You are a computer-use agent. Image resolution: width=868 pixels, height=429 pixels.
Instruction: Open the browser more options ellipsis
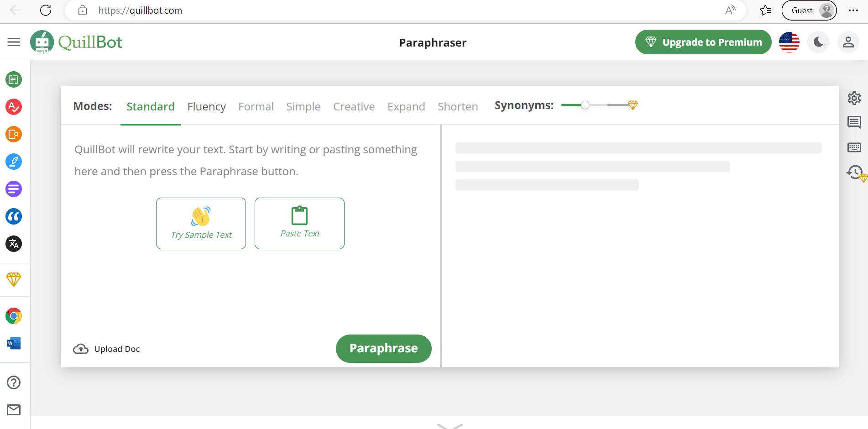coord(853,10)
